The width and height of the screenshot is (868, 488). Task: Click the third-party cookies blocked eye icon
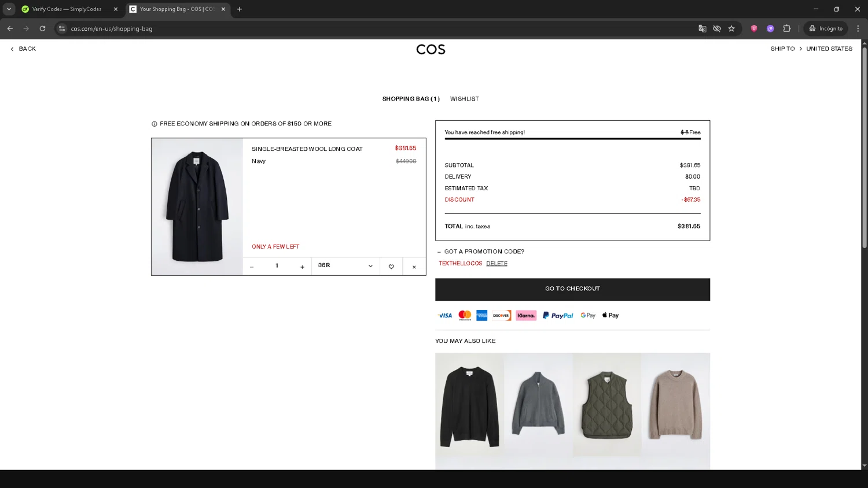(x=717, y=28)
